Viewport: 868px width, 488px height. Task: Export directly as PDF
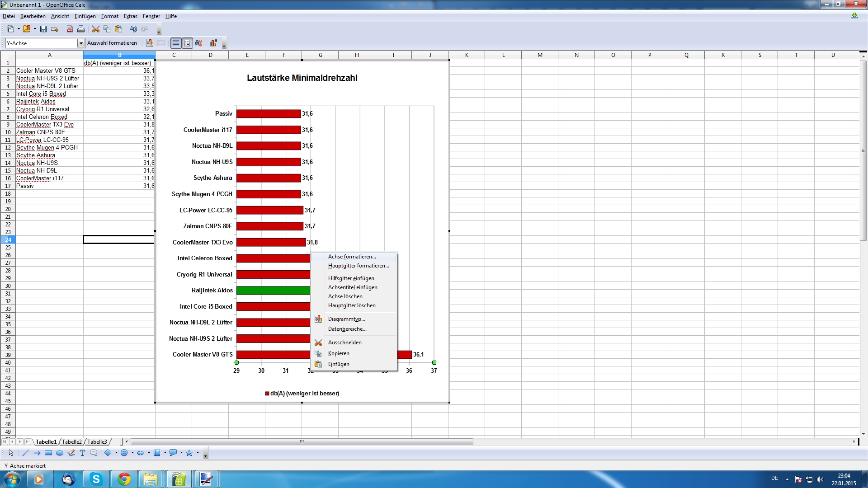click(70, 29)
